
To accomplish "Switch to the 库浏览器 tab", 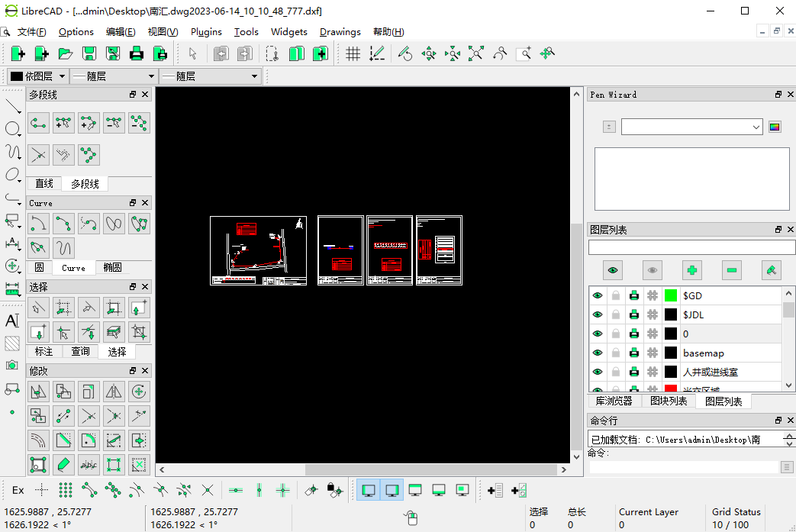I will [614, 401].
